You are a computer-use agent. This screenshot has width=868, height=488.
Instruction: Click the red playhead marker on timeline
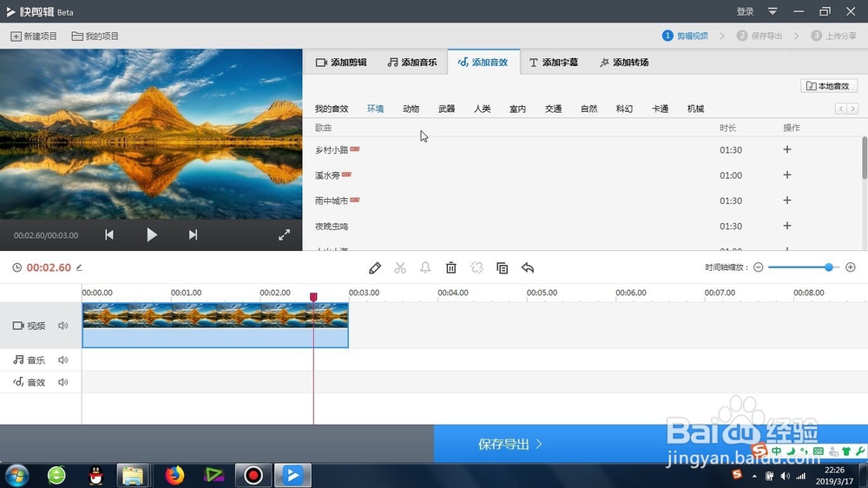click(x=313, y=297)
